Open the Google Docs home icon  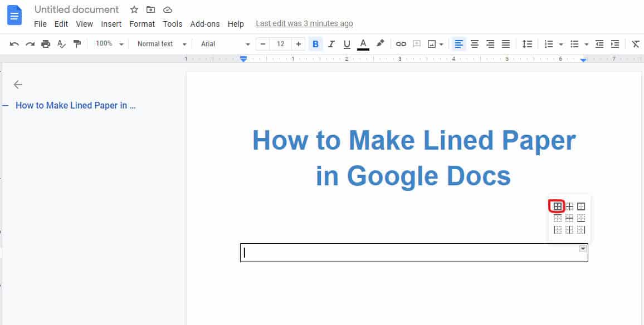(14, 15)
